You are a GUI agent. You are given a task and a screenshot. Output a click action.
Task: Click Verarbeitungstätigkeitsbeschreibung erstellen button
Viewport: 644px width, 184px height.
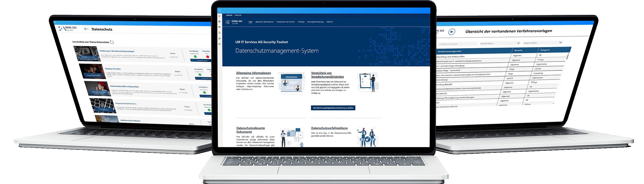click(333, 108)
